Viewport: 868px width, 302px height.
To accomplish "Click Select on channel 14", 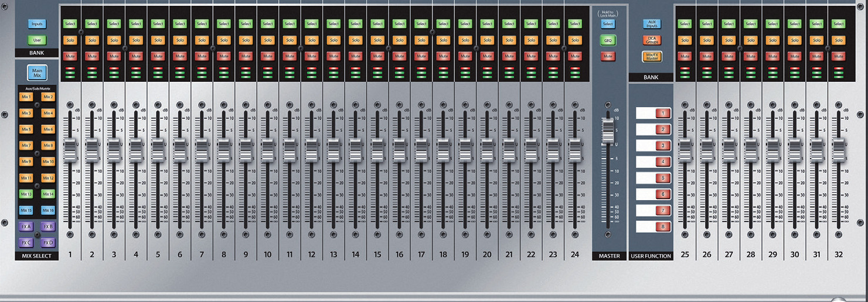I will [356, 24].
